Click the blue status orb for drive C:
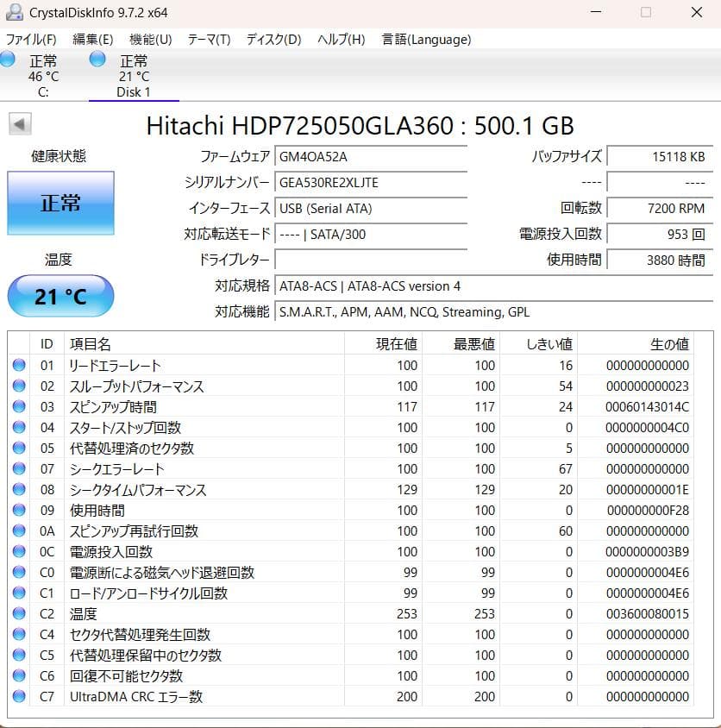The width and height of the screenshot is (721, 728). pos(8,59)
